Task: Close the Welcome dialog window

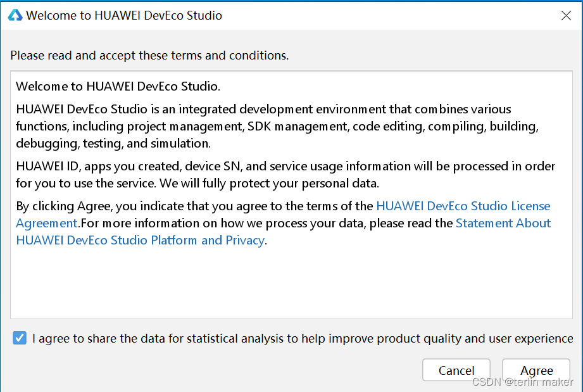Action: 566,16
